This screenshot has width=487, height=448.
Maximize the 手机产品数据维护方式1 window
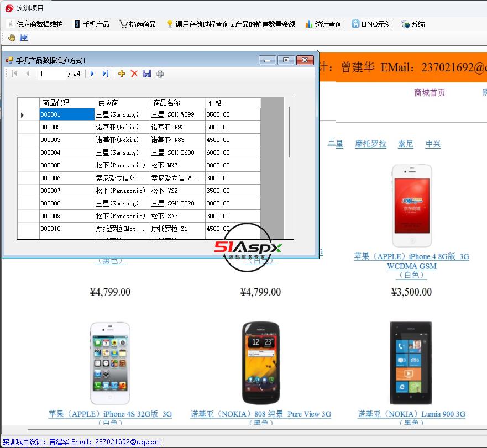286,60
